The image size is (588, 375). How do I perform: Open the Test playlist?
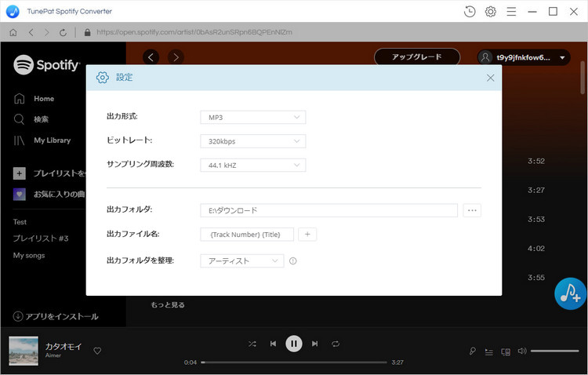click(20, 222)
